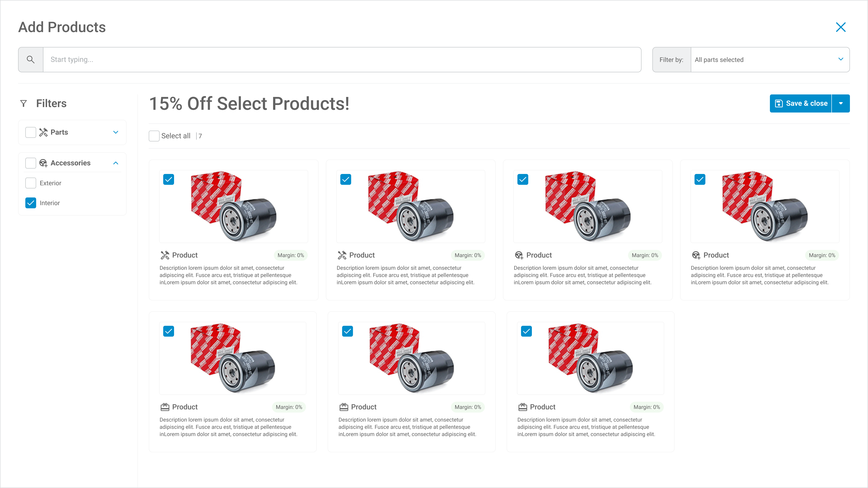The image size is (868, 488).
Task: Uncheck the Interior filter
Action: coord(31,203)
